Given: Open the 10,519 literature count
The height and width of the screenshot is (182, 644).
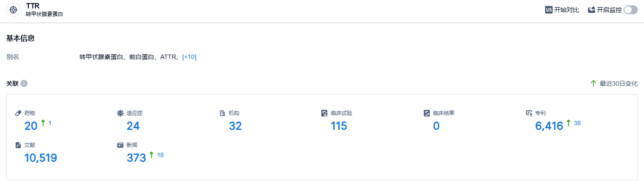Looking at the screenshot, I should pos(41,158).
